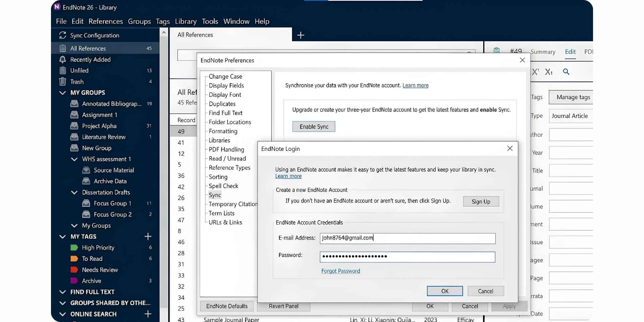Collapse the My Groups subgroup chevron
The height and width of the screenshot is (322, 644).
(x=74, y=225)
